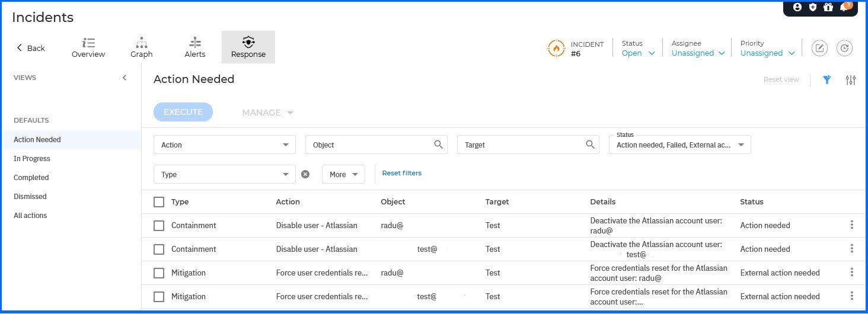Screen dimensions: 868x314
Task: Open the three-dot menu for first Containment row
Action: point(852,225)
